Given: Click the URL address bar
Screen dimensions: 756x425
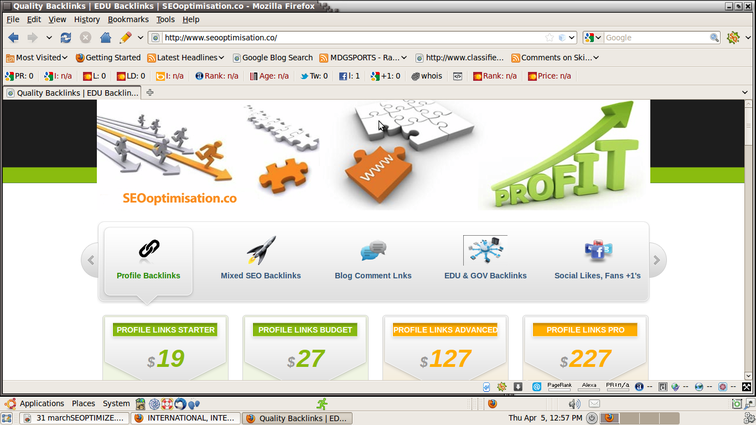Looking at the screenshot, I should click(350, 38).
